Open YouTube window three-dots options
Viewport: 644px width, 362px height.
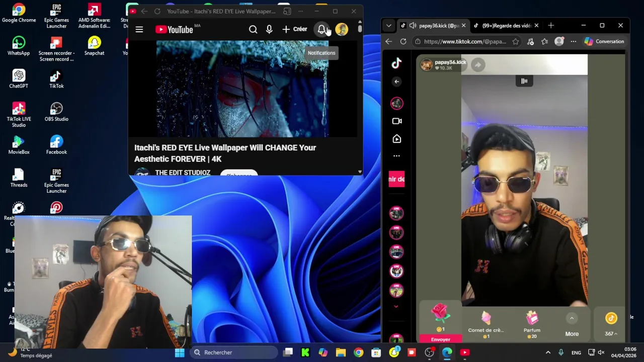[x=300, y=11]
